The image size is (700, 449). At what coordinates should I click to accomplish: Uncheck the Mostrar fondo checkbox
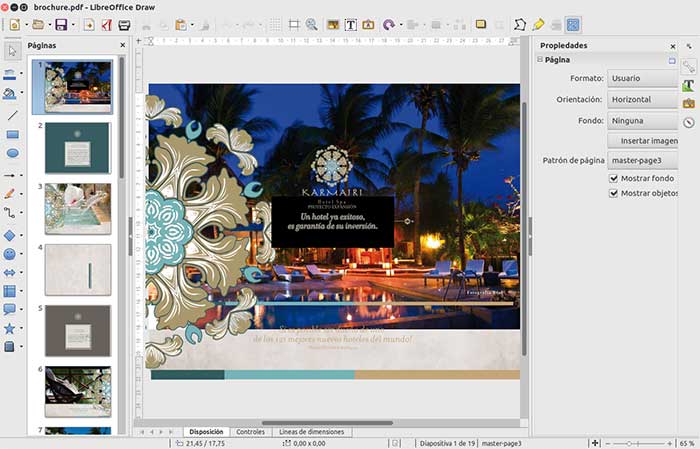click(x=614, y=178)
